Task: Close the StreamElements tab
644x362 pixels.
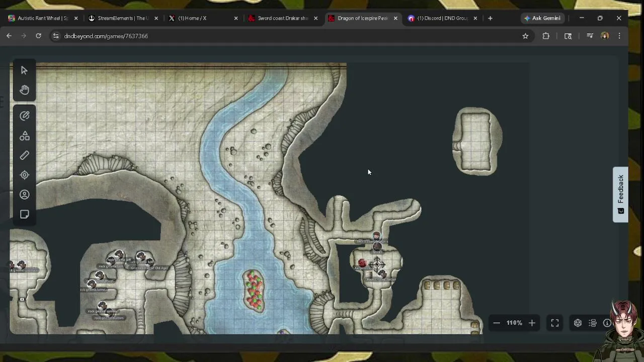Action: point(156,18)
